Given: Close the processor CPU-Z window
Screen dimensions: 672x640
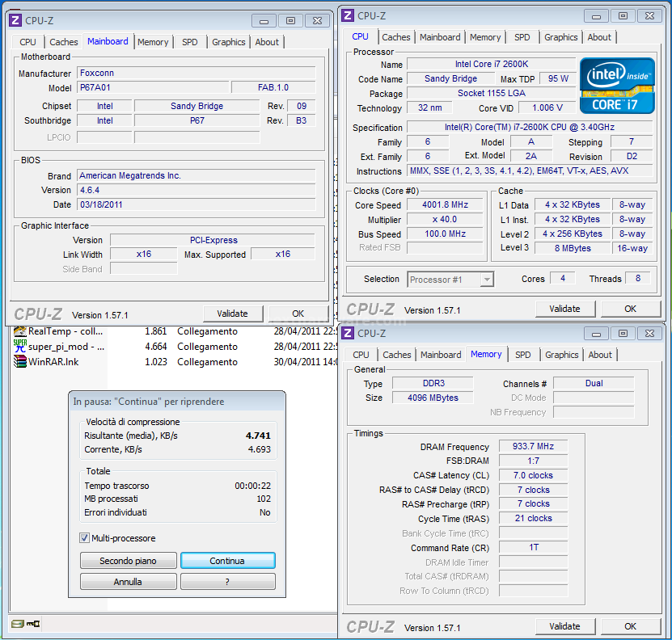Looking at the screenshot, I should click(649, 16).
